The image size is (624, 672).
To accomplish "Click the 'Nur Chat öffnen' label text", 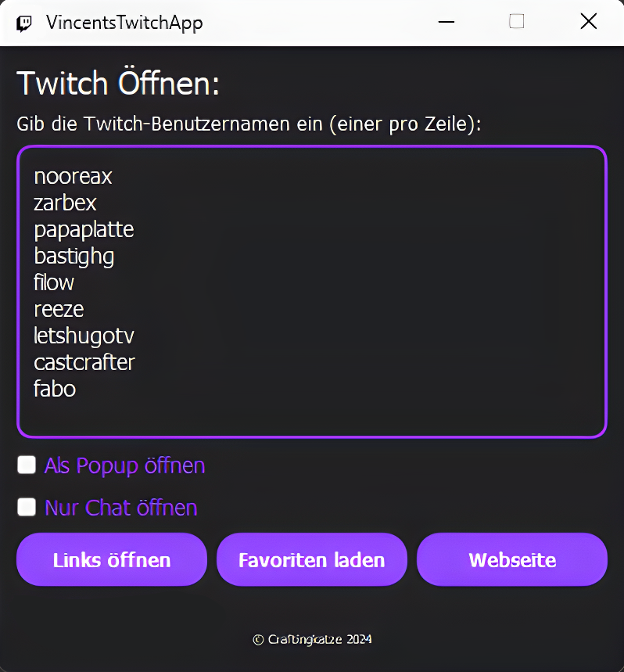I will tap(120, 508).
